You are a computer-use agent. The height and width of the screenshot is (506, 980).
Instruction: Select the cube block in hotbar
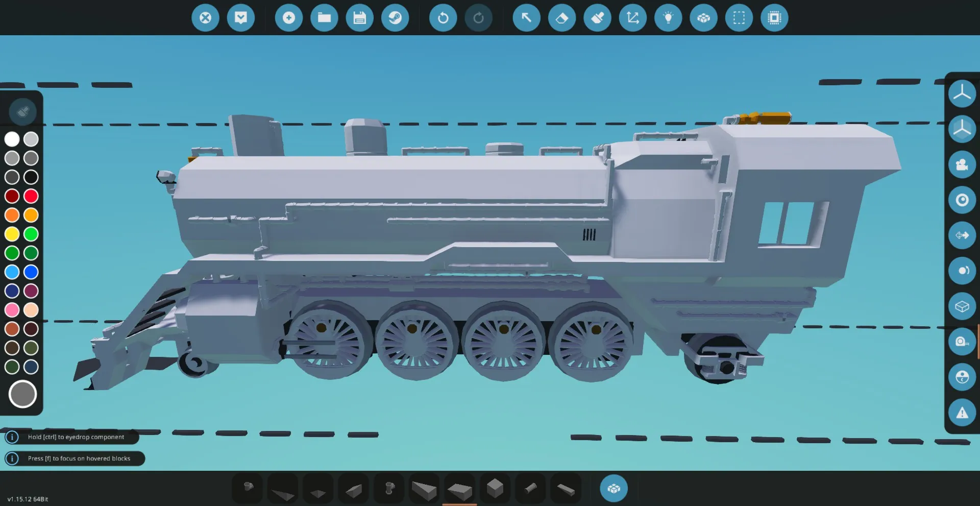pyautogui.click(x=495, y=489)
